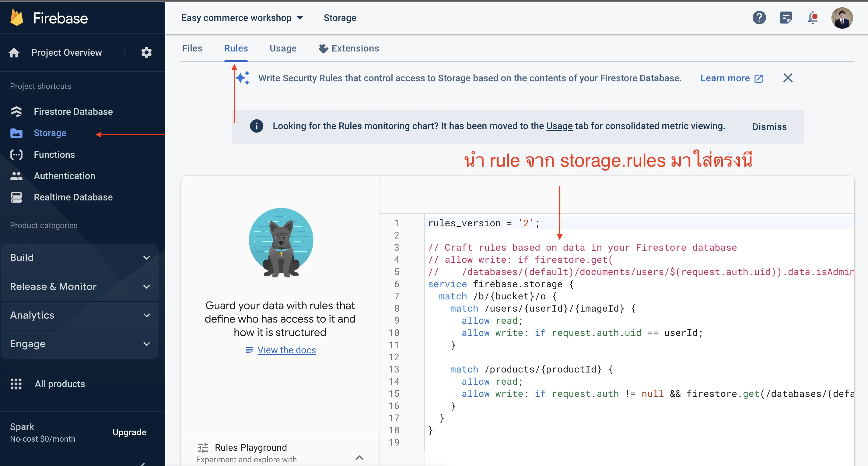Expand the Build category
Image resolution: width=868 pixels, height=466 pixels.
click(79, 258)
